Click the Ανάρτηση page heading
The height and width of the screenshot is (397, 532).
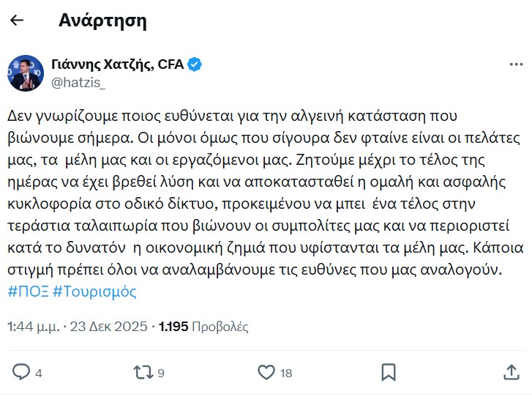point(102,21)
